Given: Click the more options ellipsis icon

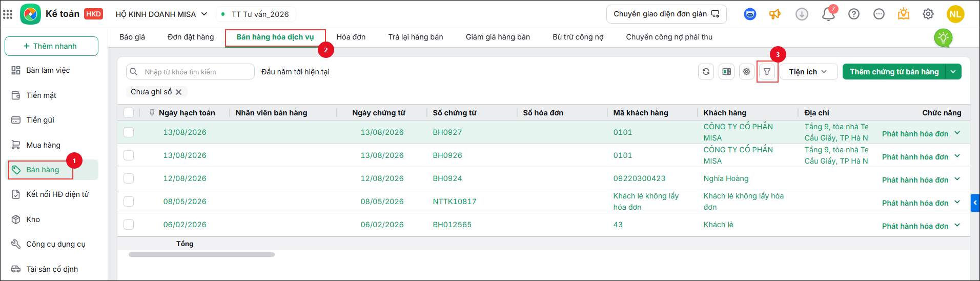Looking at the screenshot, I should [879, 14].
